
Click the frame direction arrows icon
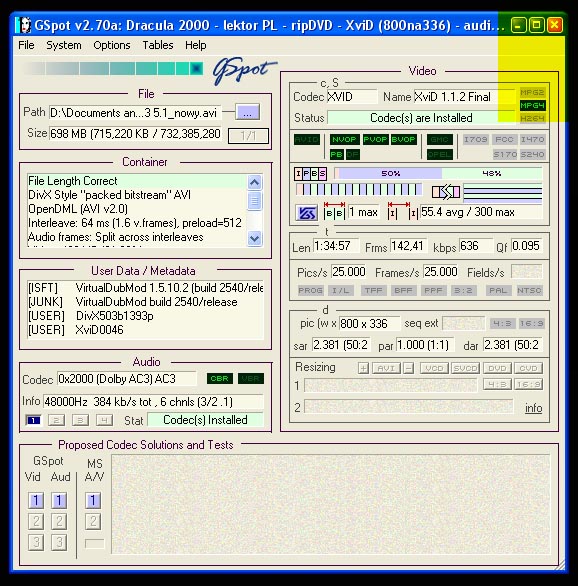pyautogui.click(x=446, y=192)
